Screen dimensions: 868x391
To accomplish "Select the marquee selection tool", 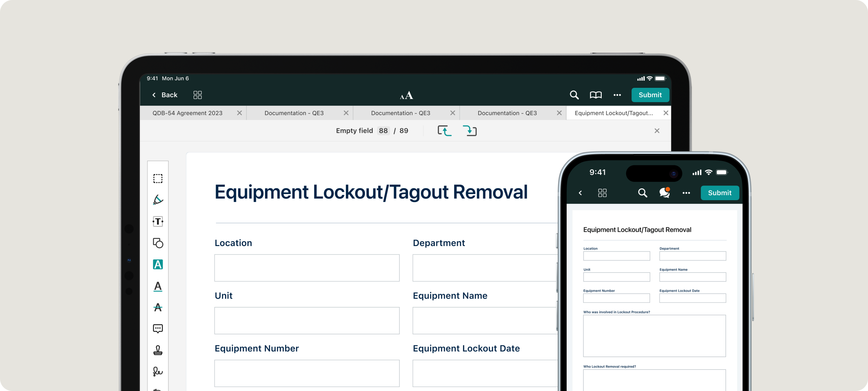I will pos(158,178).
